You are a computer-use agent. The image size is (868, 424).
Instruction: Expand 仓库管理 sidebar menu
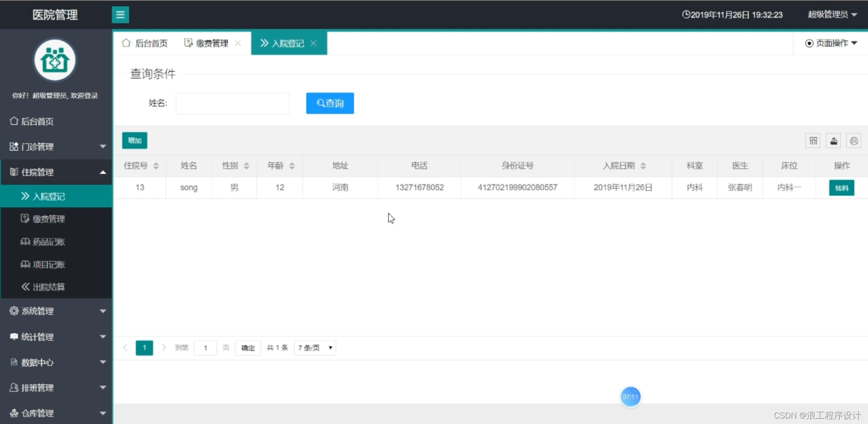click(56, 413)
